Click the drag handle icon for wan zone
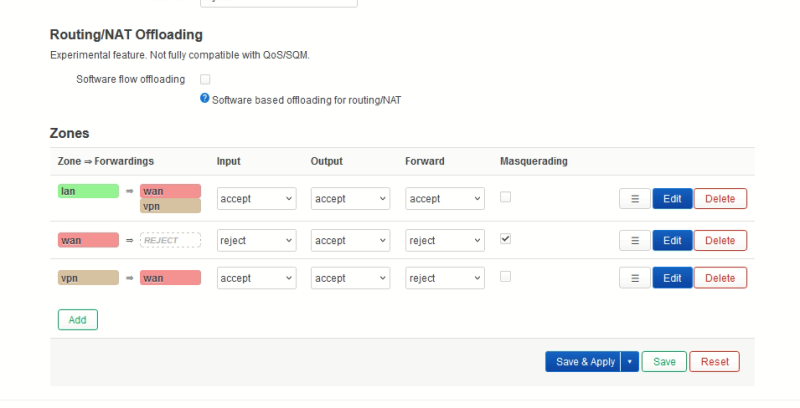 pos(635,241)
